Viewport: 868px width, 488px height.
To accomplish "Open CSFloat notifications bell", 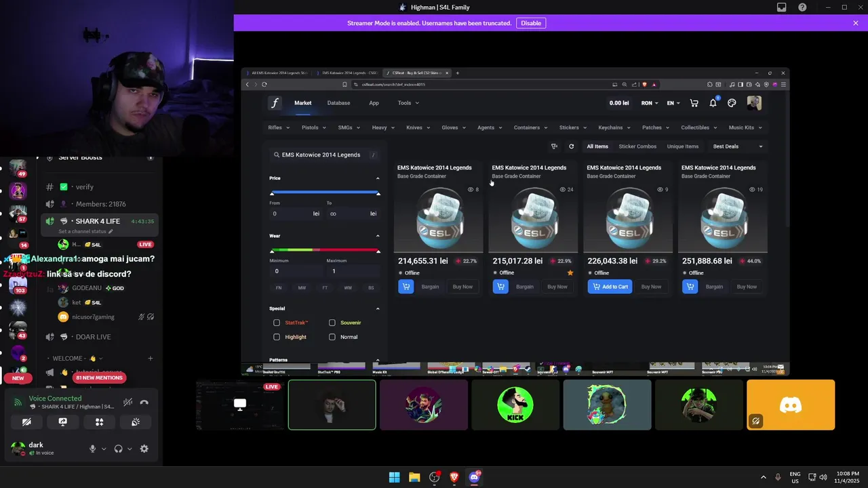I will (713, 103).
